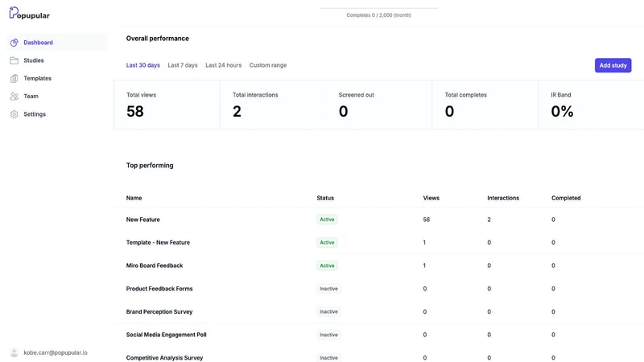Click the Screened out card
644x362 pixels.
[x=378, y=105]
